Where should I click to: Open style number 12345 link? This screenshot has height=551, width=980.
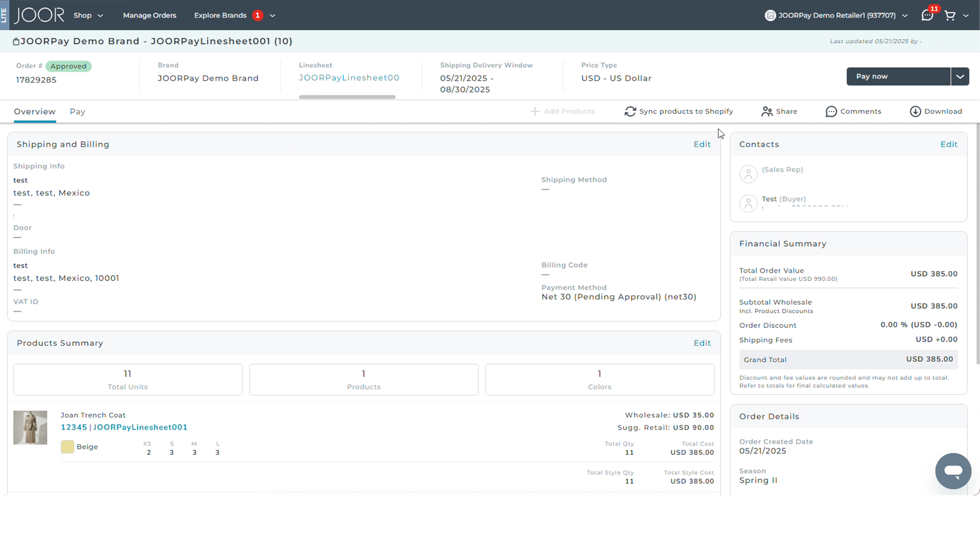point(73,427)
